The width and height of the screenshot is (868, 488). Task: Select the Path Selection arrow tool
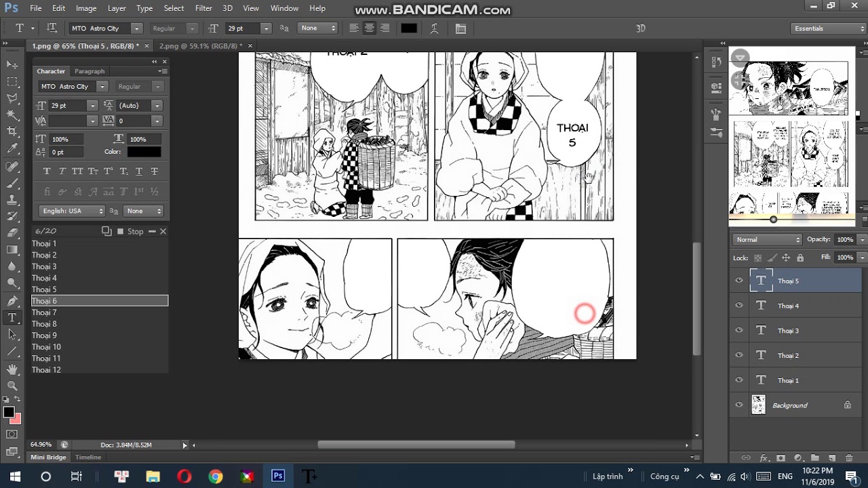click(x=12, y=334)
